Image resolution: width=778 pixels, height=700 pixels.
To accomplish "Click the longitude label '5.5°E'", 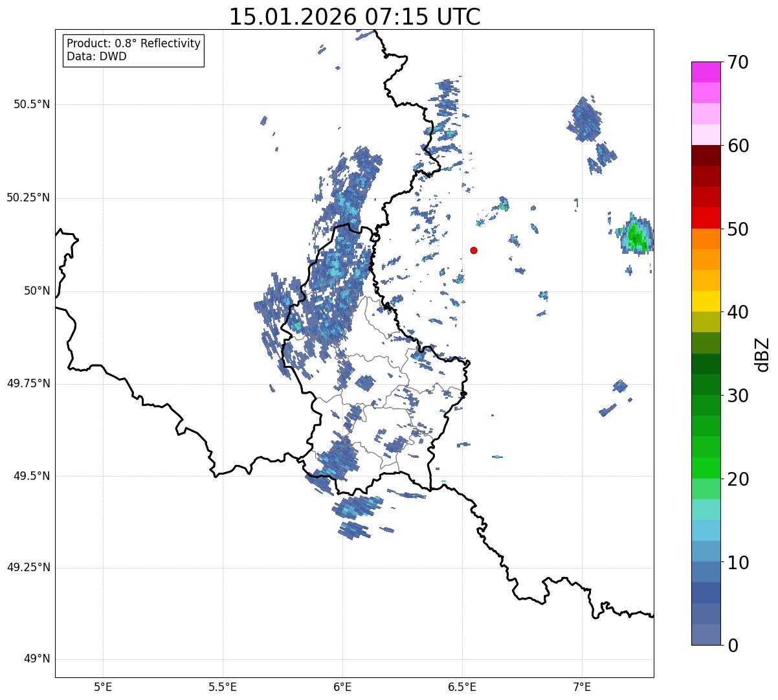I will [x=223, y=688].
